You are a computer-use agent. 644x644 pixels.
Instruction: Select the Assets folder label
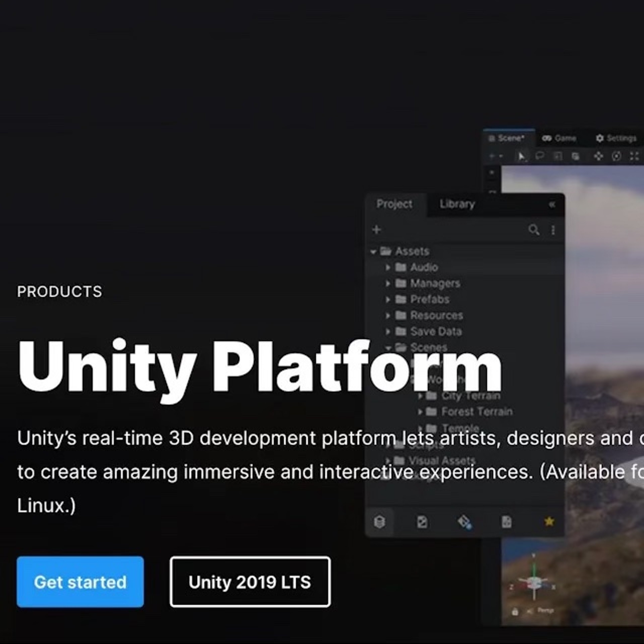tap(412, 251)
